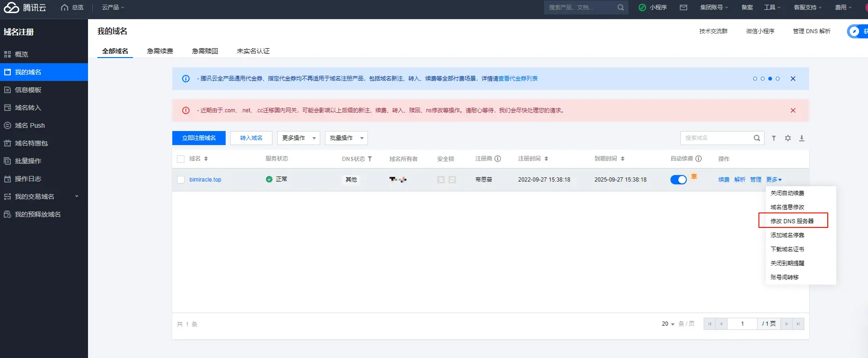Toggle the select-all domains checkbox
868x358 pixels.
pos(181,159)
